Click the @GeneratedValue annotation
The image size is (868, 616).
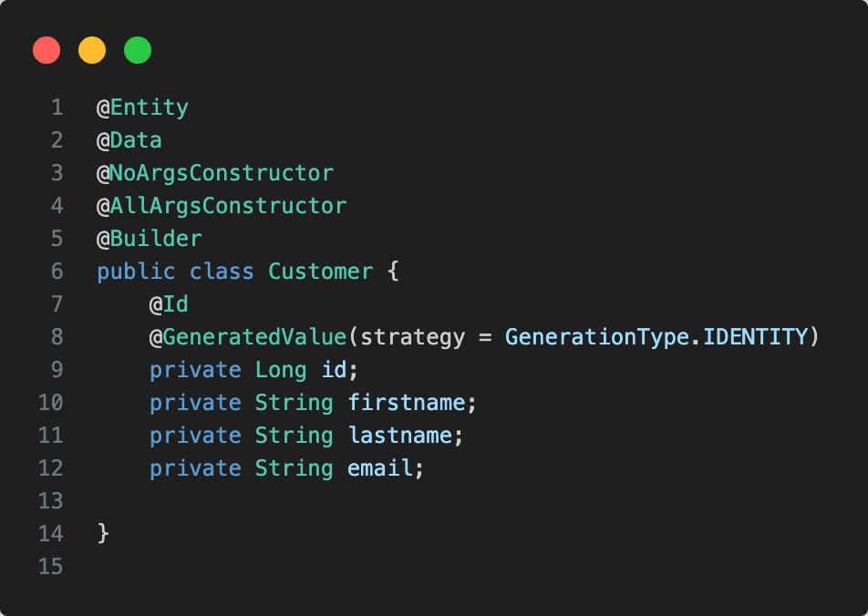(248, 337)
